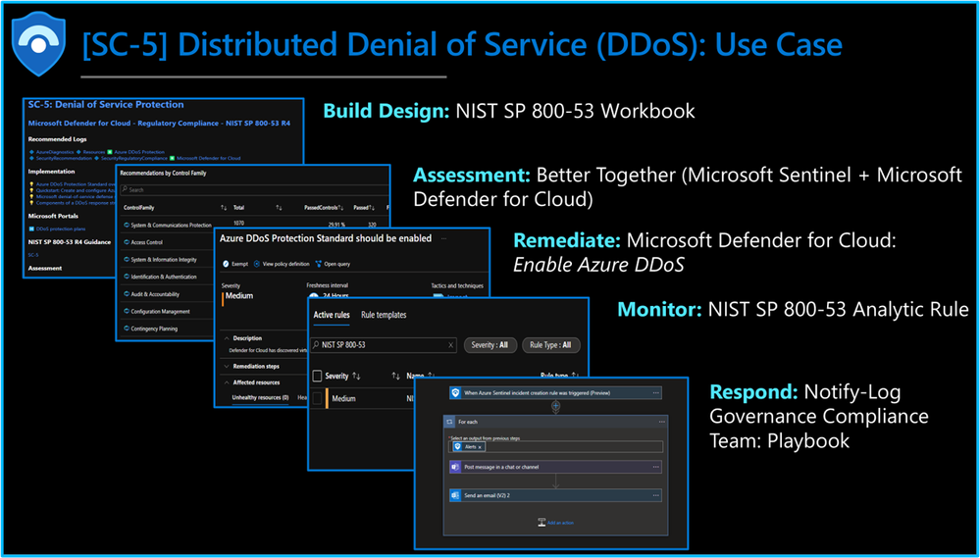The width and height of the screenshot is (980, 558).
Task: Click the Exempt button
Action: 235,264
